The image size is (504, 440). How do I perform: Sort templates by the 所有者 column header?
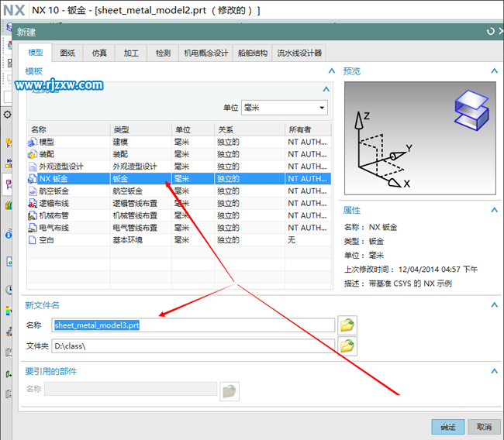point(308,129)
